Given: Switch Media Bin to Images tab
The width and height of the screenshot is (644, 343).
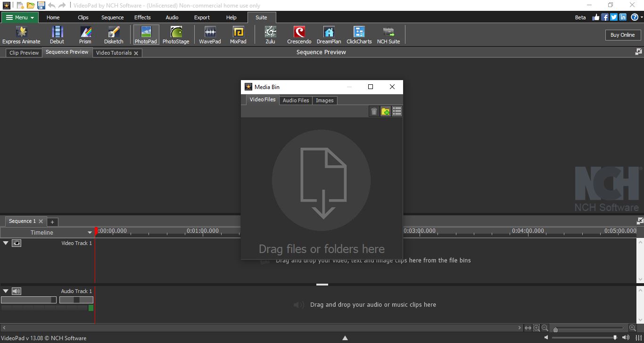Looking at the screenshot, I should 324,100.
